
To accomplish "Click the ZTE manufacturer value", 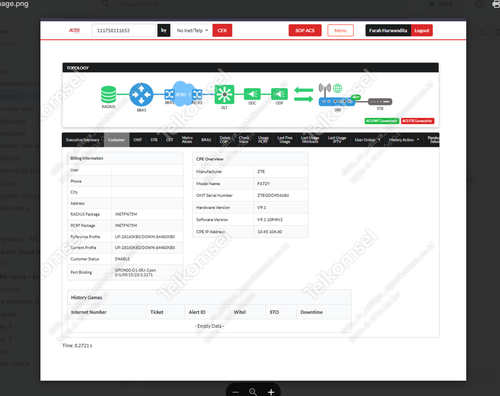I will pyautogui.click(x=261, y=172).
